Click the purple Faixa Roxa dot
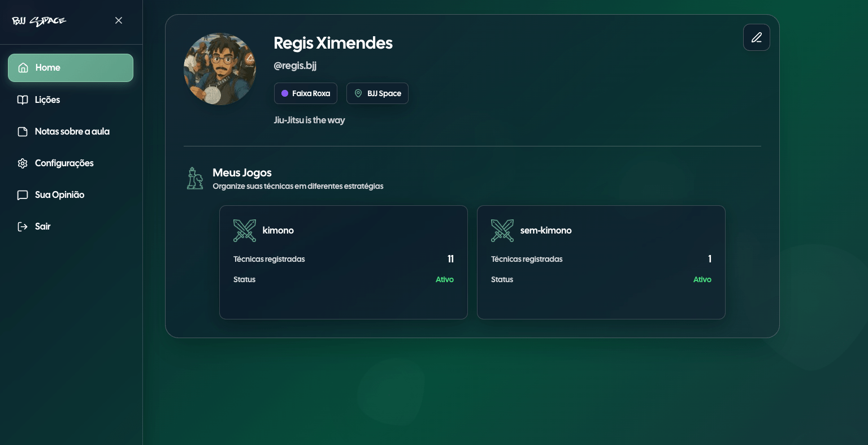Image resolution: width=868 pixels, height=445 pixels. tap(285, 93)
